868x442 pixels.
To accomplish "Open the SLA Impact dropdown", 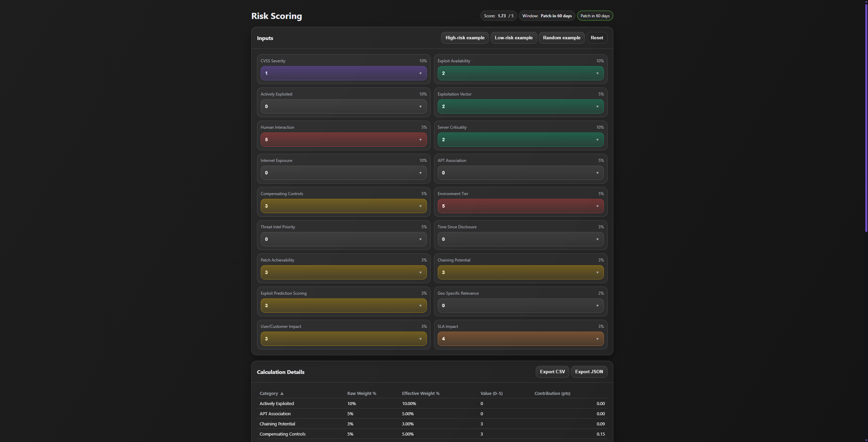I will [520, 339].
